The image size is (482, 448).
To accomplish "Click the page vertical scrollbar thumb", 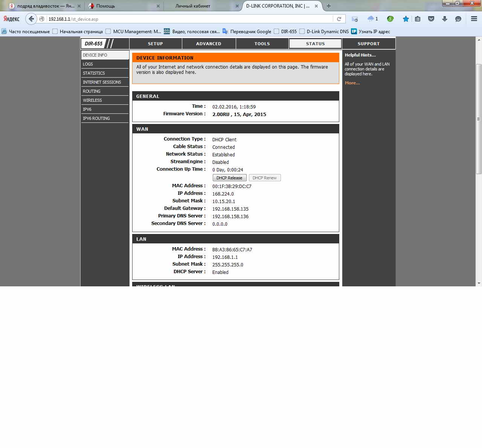I will pyautogui.click(x=479, y=119).
